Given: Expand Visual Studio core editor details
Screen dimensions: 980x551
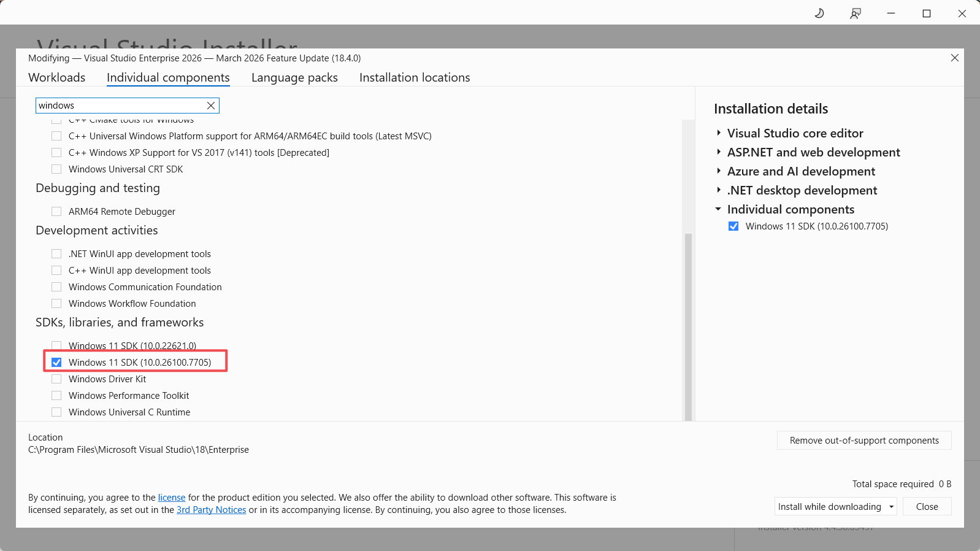Looking at the screenshot, I should tap(719, 133).
